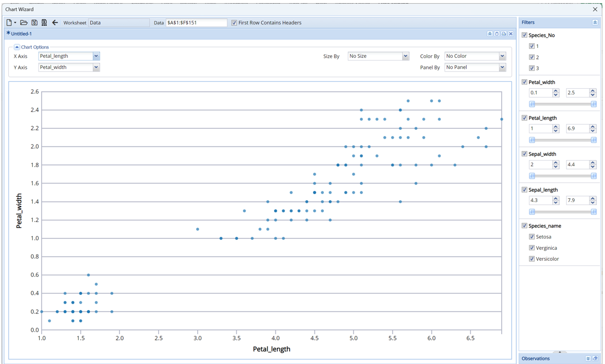Viewport: 605px width, 364px height.
Task: Close the Untitled-1 chart panel
Action: pyautogui.click(x=511, y=34)
